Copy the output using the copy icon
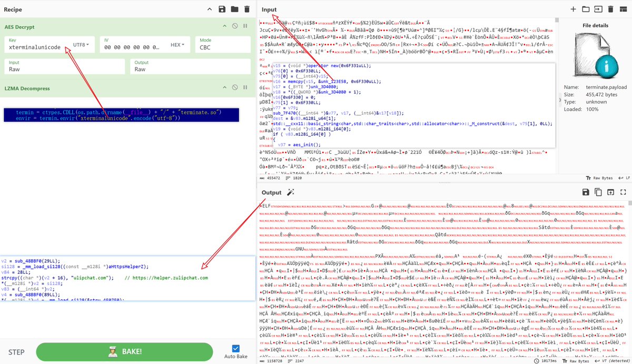The height and width of the screenshot is (364, 632). click(x=598, y=193)
